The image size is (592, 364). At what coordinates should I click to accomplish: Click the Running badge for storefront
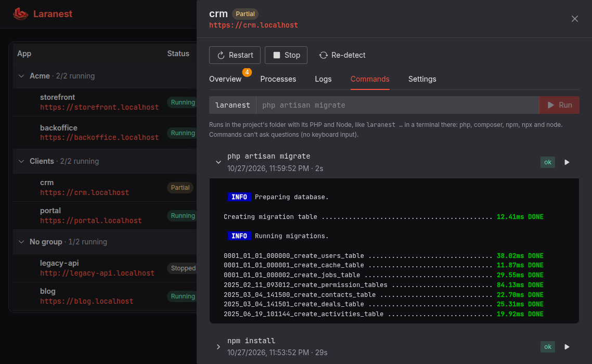click(183, 102)
